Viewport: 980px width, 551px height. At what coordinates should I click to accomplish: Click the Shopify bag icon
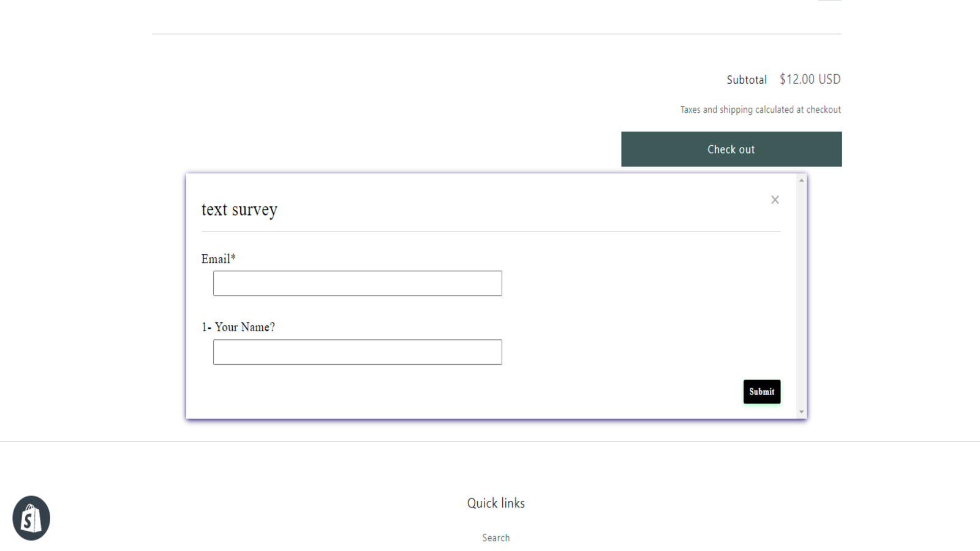31,518
